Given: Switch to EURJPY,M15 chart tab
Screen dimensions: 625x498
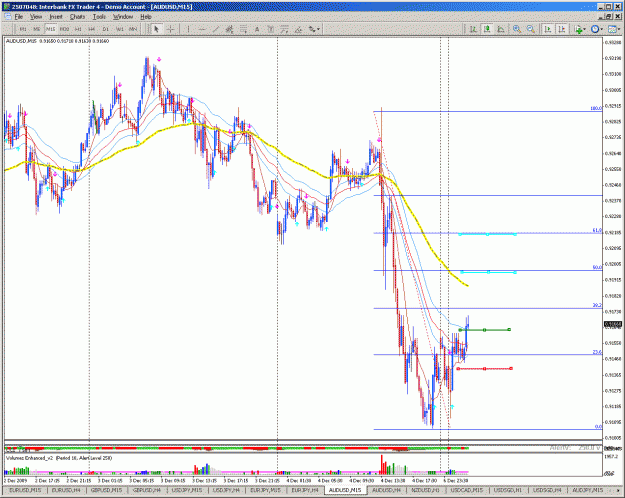Looking at the screenshot, I should tap(265, 490).
